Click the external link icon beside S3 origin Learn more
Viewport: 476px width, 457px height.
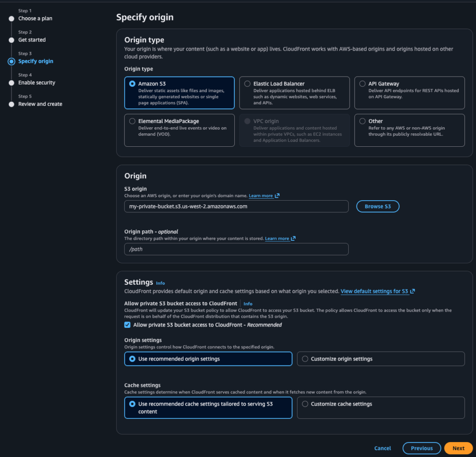[x=277, y=196]
